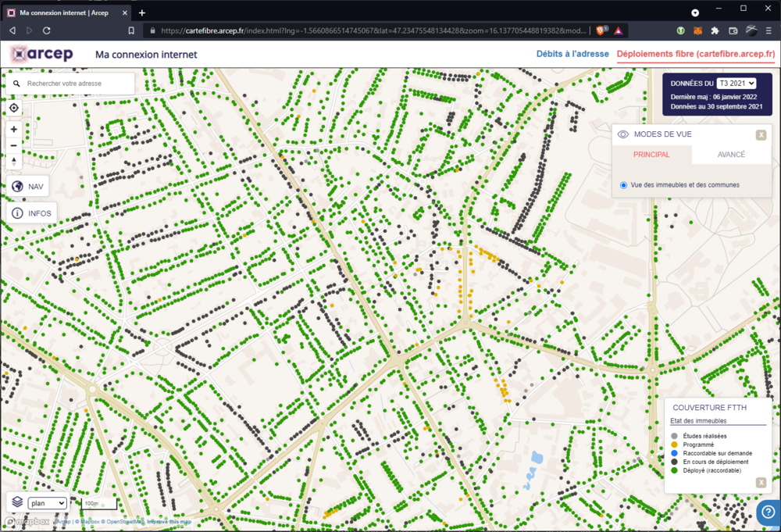The image size is (781, 532).
Task: Switch to the AVANCÉ view tab
Action: point(731,155)
